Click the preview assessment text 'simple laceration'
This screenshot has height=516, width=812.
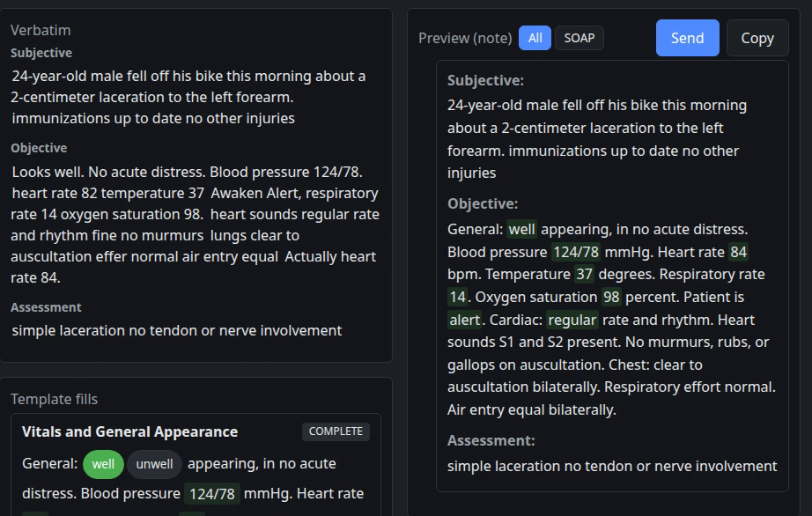504,466
